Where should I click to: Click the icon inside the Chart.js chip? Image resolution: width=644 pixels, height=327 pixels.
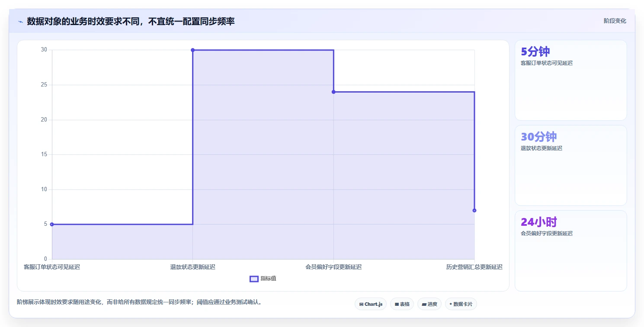pyautogui.click(x=361, y=305)
